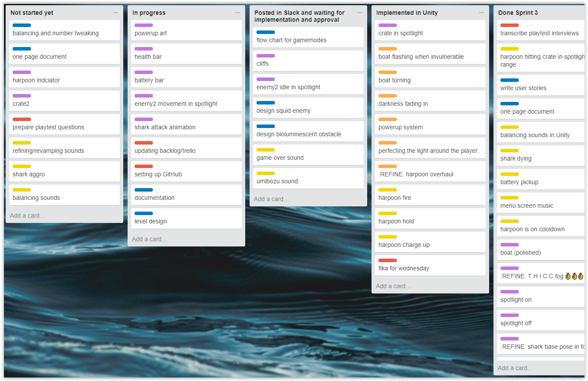Open the 'menu screen music' card
This screenshot has width=588, height=381.
(x=527, y=206)
